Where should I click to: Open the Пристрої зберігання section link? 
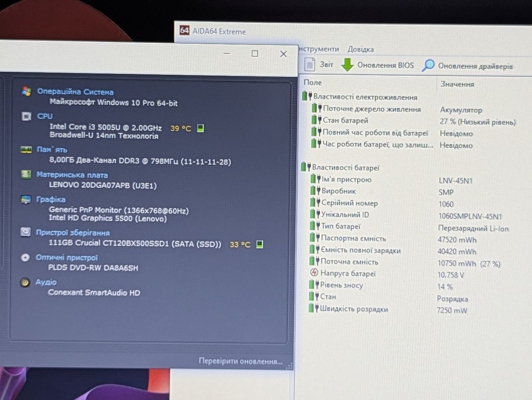tap(73, 233)
